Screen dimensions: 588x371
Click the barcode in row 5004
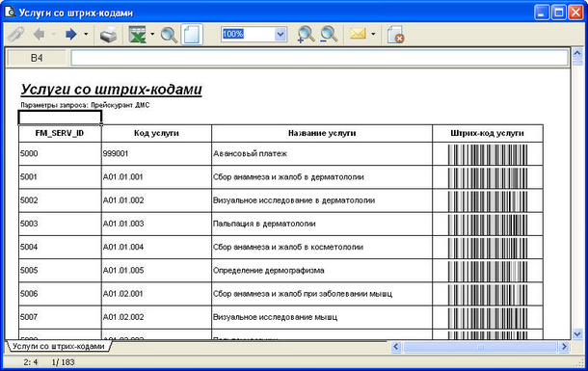click(488, 248)
